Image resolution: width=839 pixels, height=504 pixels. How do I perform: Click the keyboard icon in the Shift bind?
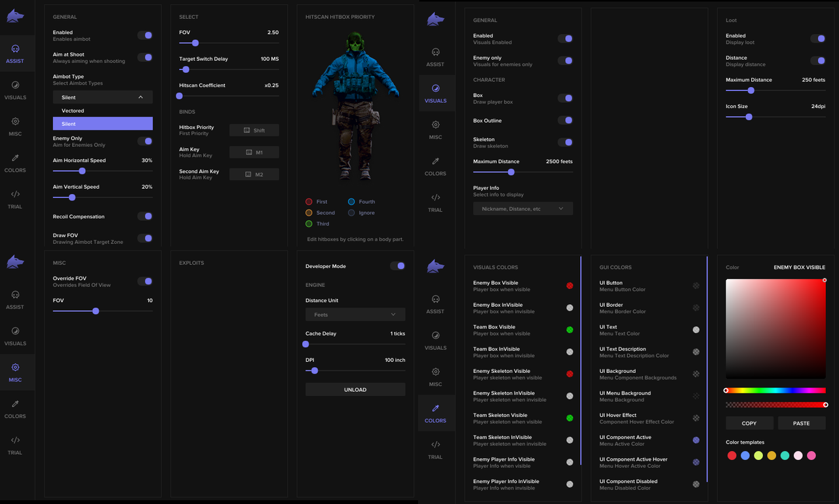247,130
